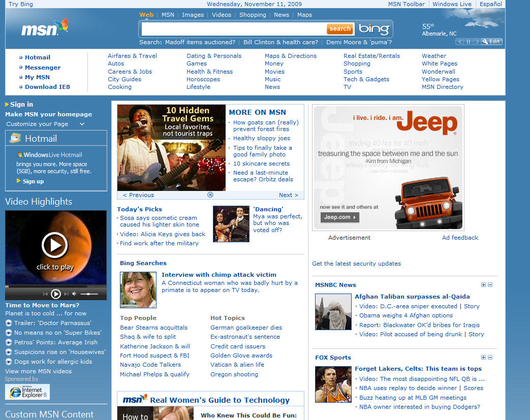
Task: Open the 10 Hidden Travel Gems image
Action: point(171,148)
